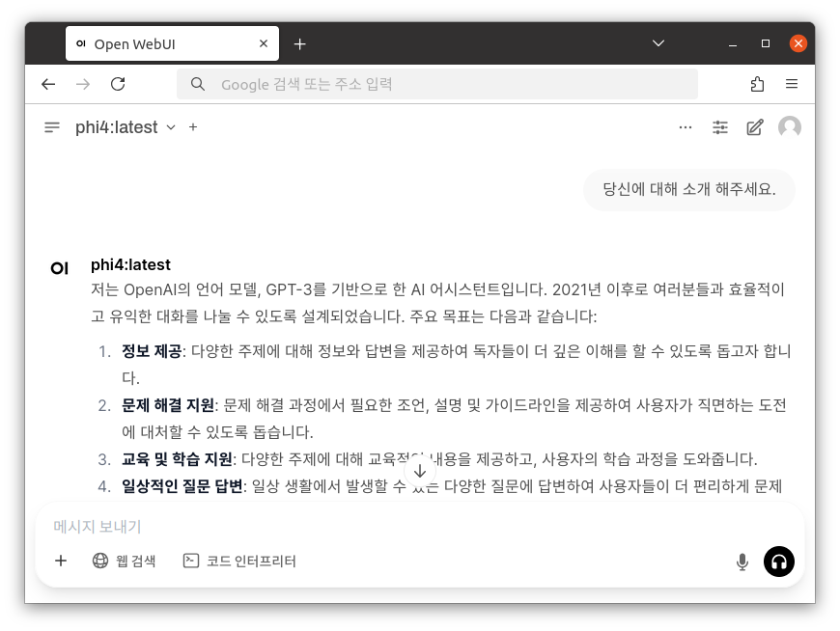The height and width of the screenshot is (631, 840).
Task: Add another model with plus icon
Action: coord(193,127)
